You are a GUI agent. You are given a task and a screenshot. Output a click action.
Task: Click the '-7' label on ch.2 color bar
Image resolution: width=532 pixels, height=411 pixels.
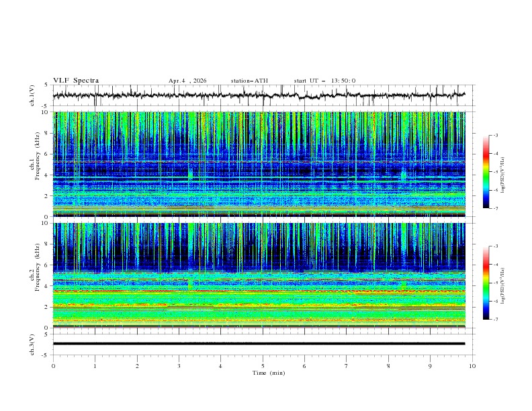[495, 320]
